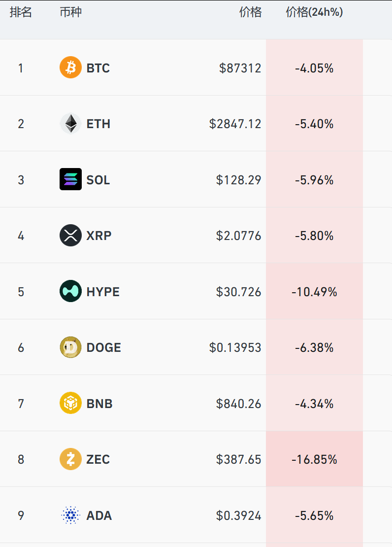The width and height of the screenshot is (392, 547).
Task: Click the Cardano ADA icon
Action: pyautogui.click(x=70, y=515)
